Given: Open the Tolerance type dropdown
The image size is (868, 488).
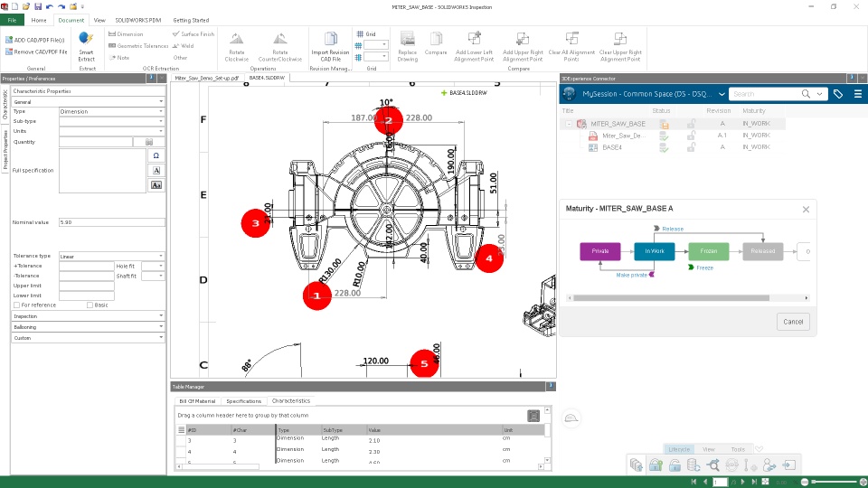Looking at the screenshot, I should tap(112, 256).
